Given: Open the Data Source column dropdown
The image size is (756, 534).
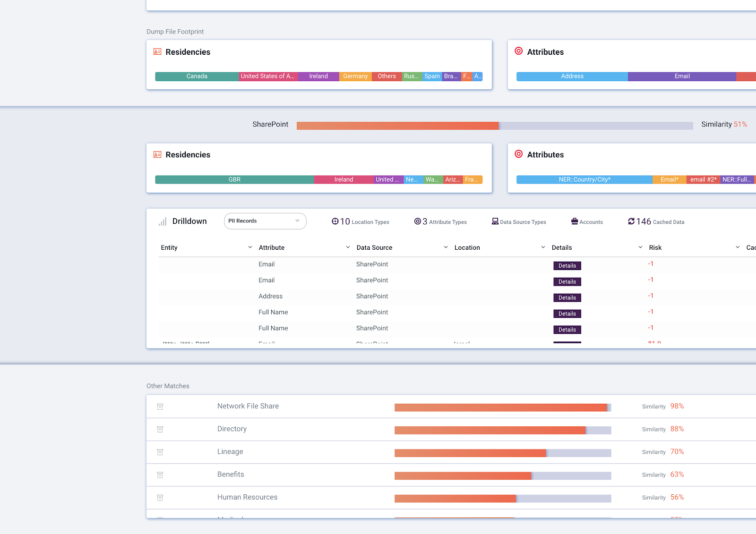Looking at the screenshot, I should 446,247.
